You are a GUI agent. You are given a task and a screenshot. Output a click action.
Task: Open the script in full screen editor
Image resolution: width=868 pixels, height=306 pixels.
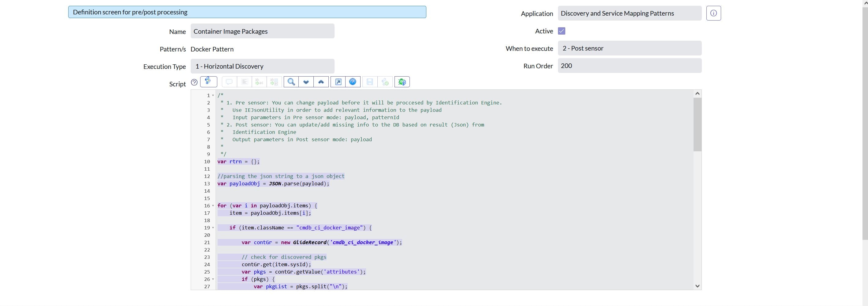(x=338, y=82)
